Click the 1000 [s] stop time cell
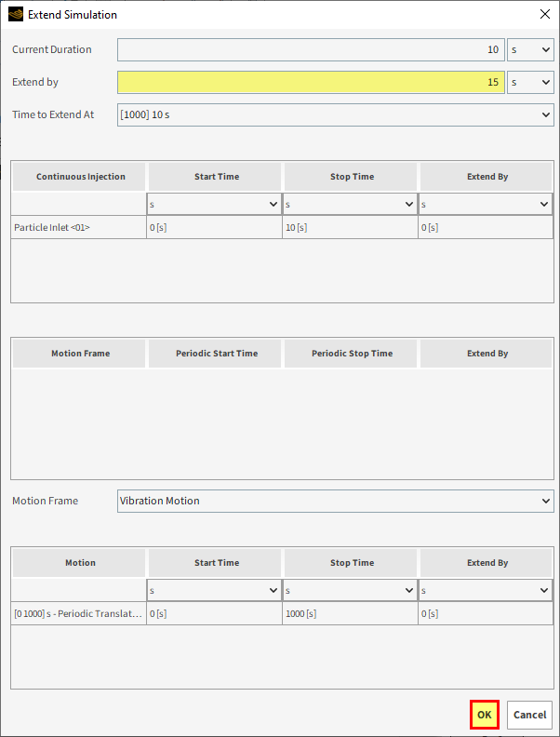This screenshot has width=560, height=737. [x=350, y=614]
